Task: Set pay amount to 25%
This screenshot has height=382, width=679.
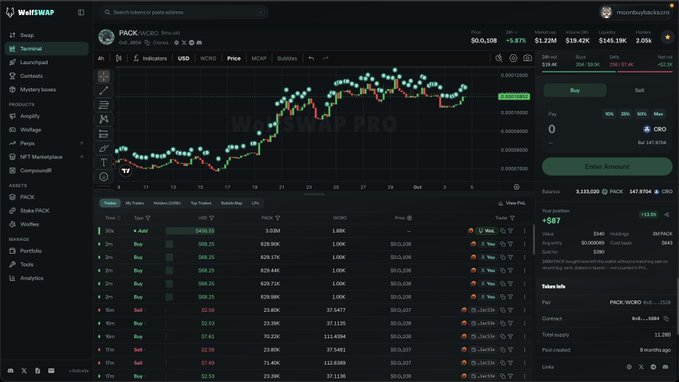Action: (x=625, y=114)
